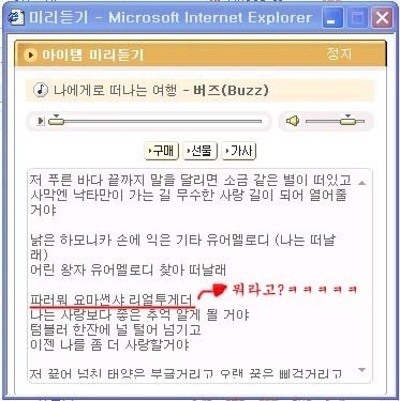Click the middle of the seek bar track
The image size is (400, 401).
tap(155, 121)
